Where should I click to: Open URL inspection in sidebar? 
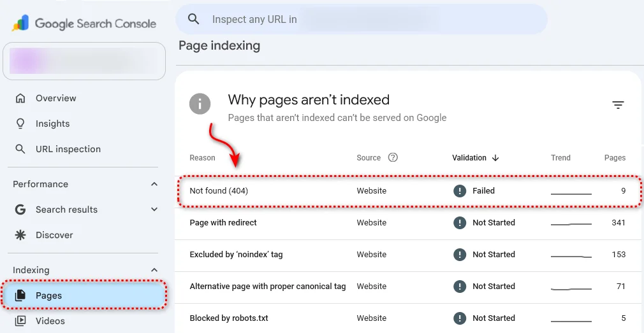(68, 149)
